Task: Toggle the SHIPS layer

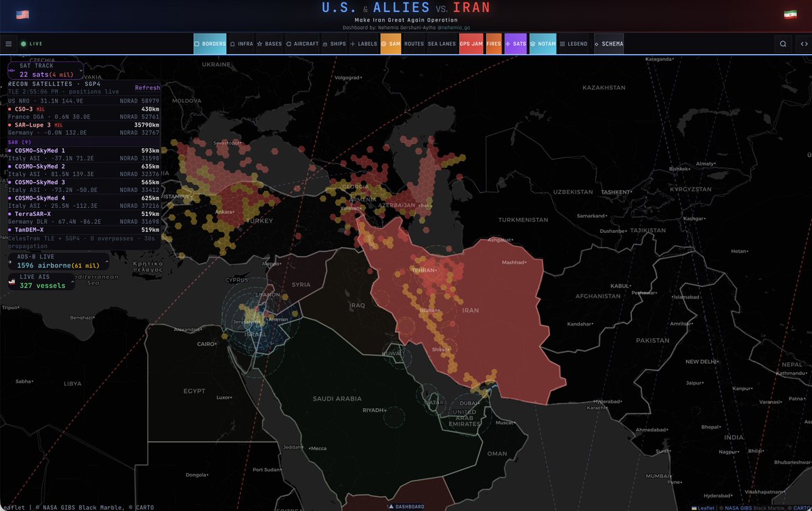Action: pyautogui.click(x=334, y=44)
